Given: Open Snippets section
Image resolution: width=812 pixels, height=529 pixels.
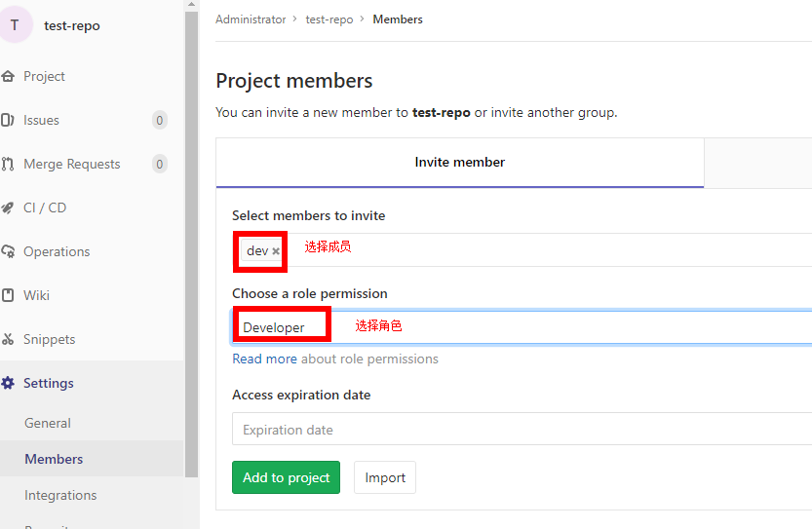Looking at the screenshot, I should [x=50, y=340].
